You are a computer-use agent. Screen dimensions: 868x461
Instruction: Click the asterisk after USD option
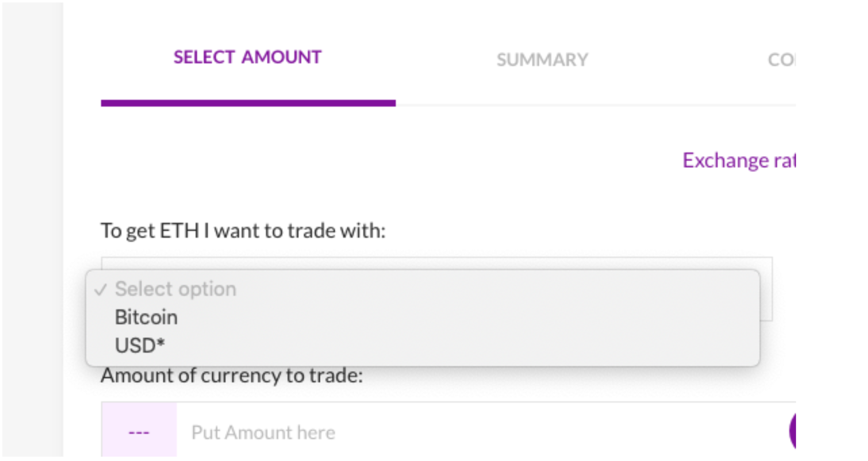(161, 343)
